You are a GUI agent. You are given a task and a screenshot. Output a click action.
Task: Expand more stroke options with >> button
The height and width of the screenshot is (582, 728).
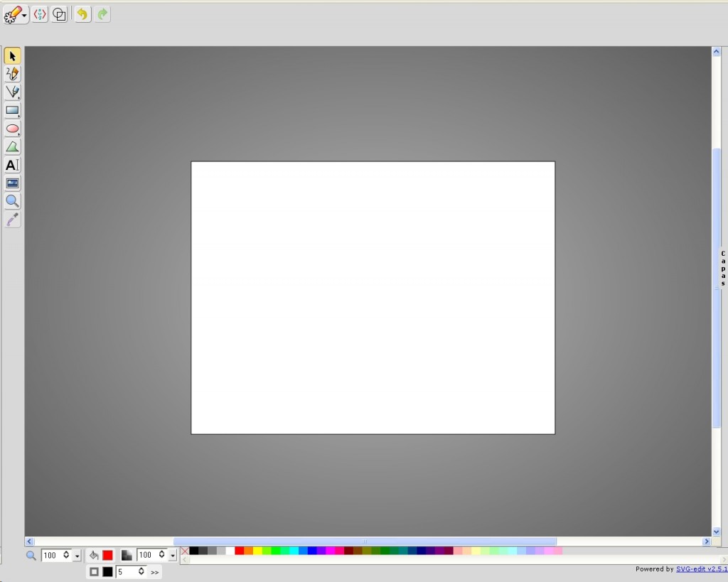coord(155,572)
